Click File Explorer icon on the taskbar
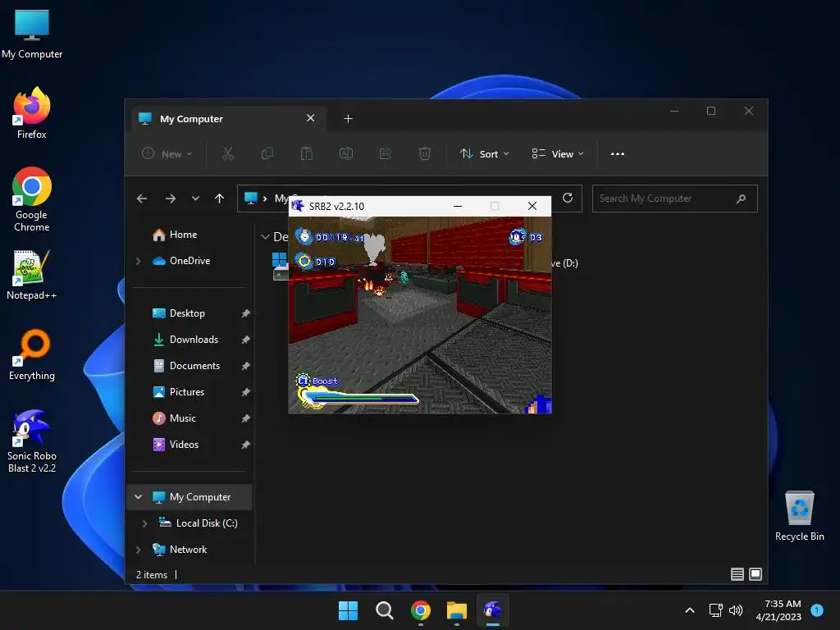Screen dimensions: 840x630 click(457, 610)
